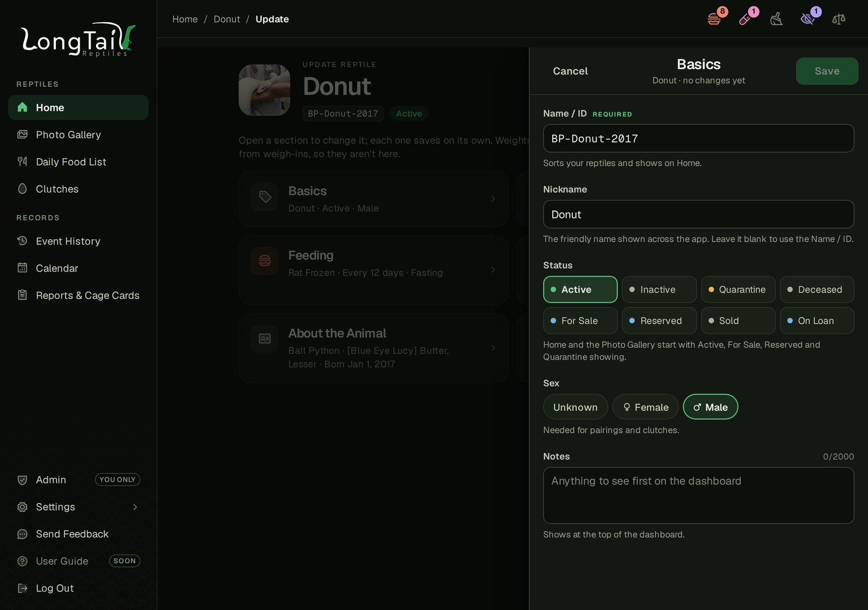This screenshot has height=610, width=868.
Task: Mark the reptile as For Sale
Action: tap(580, 320)
